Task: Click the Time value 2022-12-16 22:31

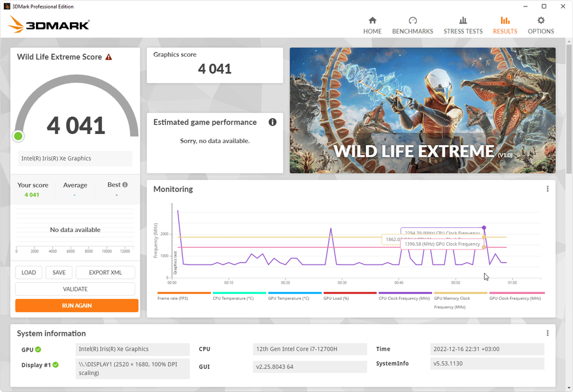Action: coord(487,349)
